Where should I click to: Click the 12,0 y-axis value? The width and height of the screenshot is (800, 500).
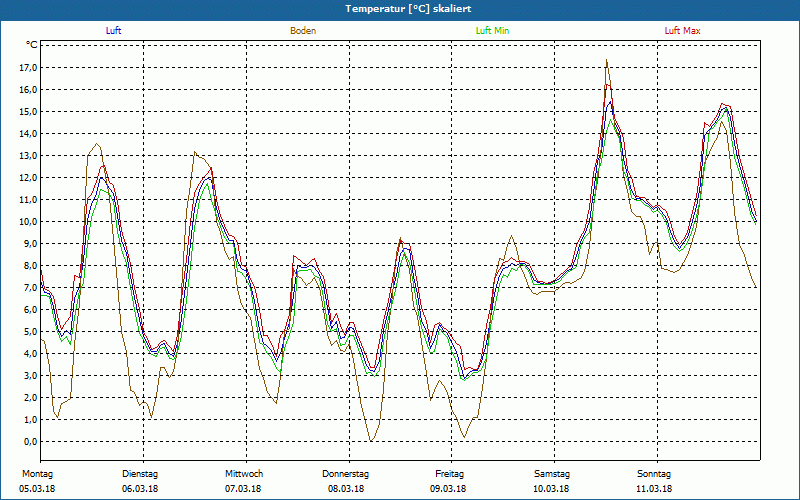click(x=29, y=178)
